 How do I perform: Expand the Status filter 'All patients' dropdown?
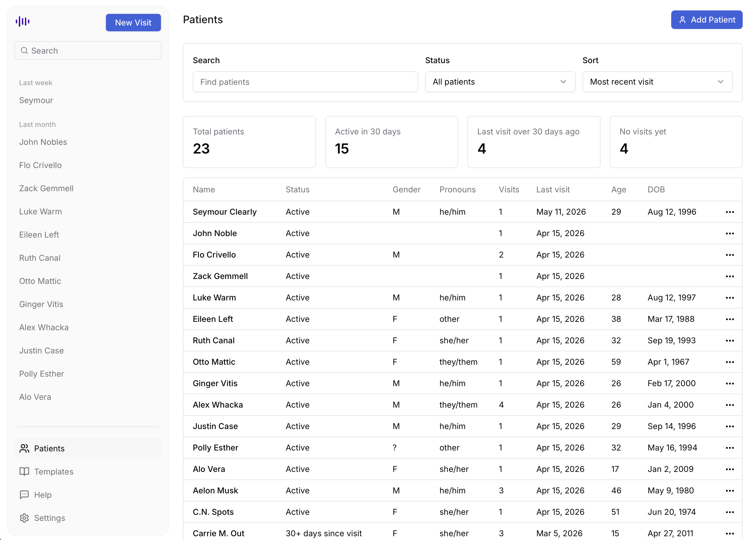[x=500, y=82]
